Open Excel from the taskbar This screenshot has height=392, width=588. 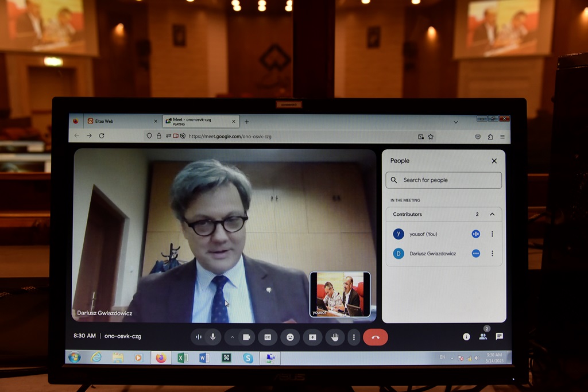pyautogui.click(x=182, y=358)
